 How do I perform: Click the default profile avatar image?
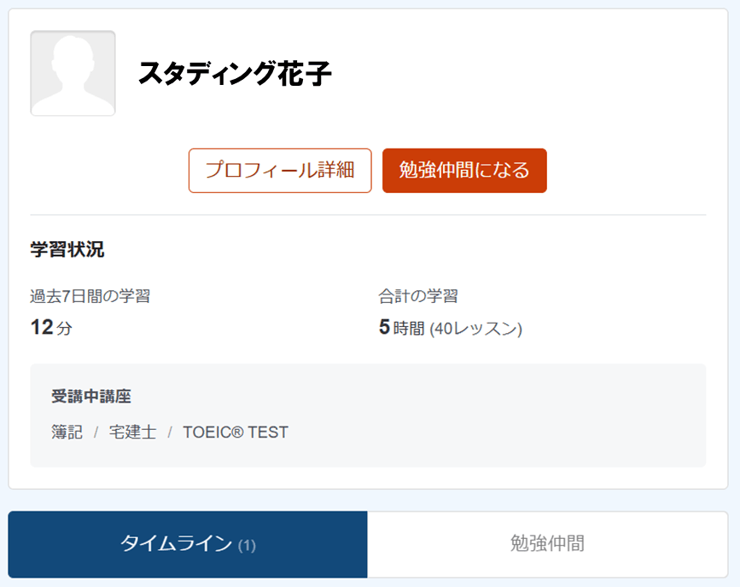click(73, 73)
